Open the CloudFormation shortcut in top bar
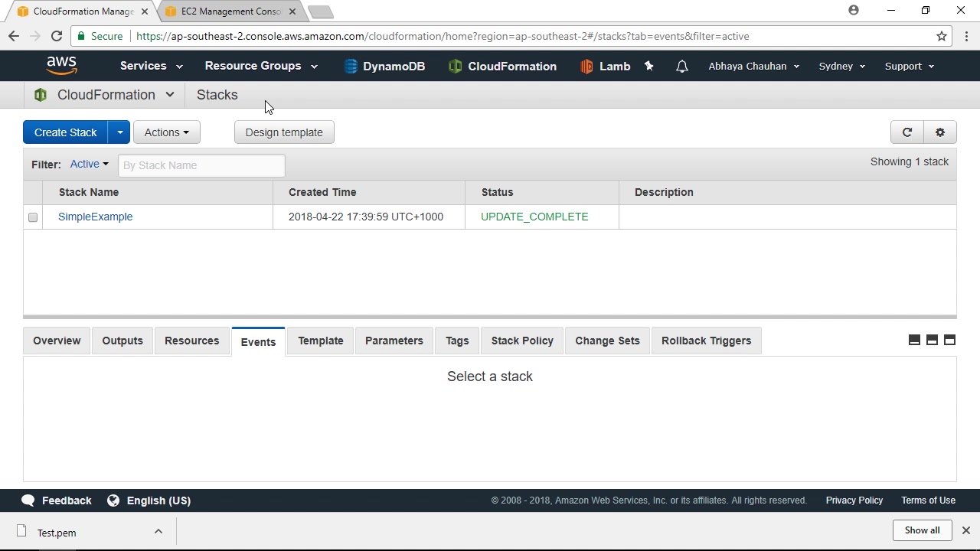Viewport: 980px width, 551px height. click(x=502, y=67)
